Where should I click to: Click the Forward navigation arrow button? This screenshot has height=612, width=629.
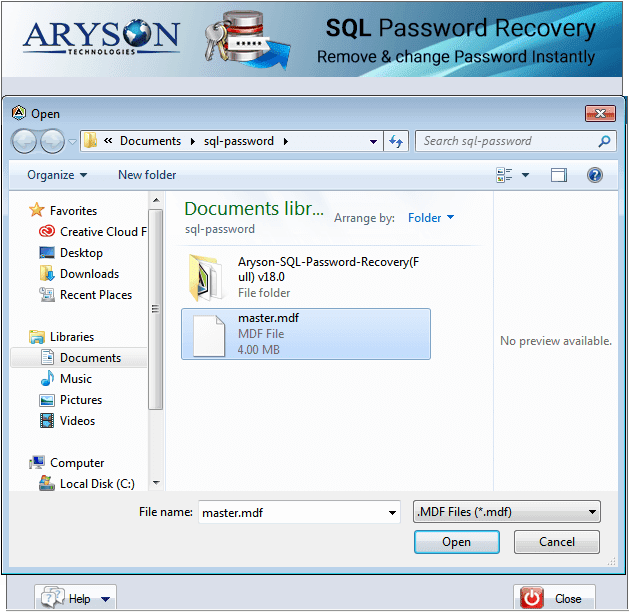tap(53, 141)
